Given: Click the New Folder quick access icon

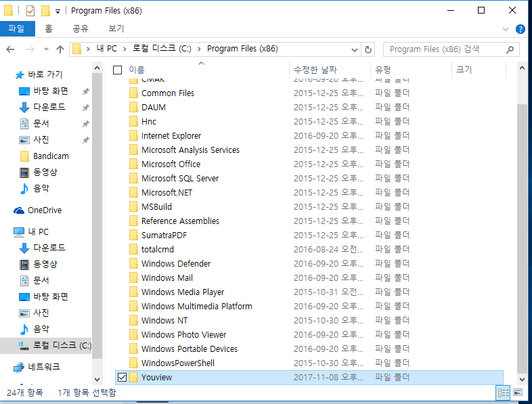Looking at the screenshot, I should [x=45, y=11].
